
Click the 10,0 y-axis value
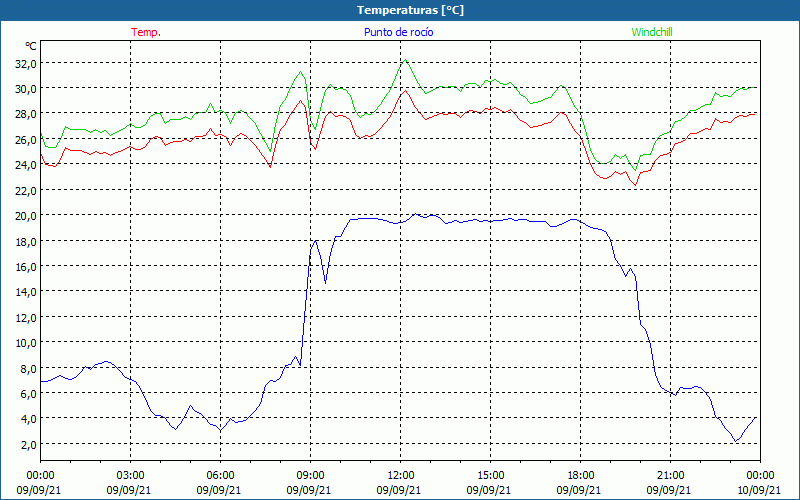[x=26, y=342]
